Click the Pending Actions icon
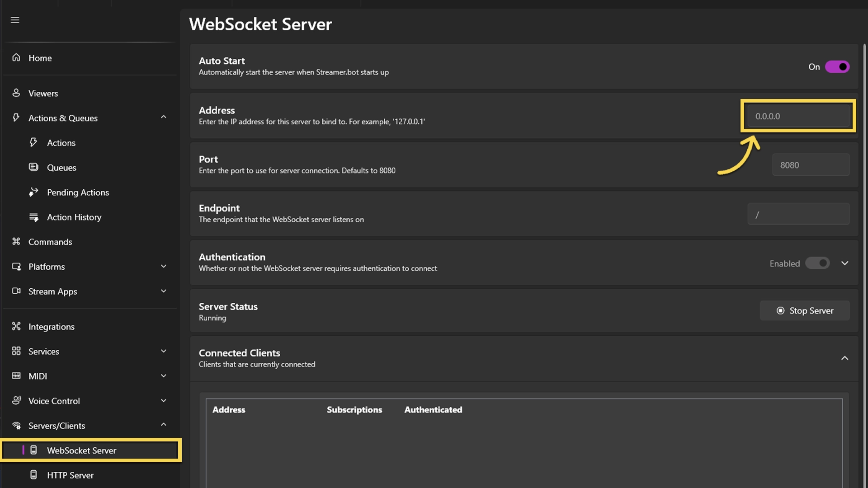The image size is (868, 488). pyautogui.click(x=33, y=192)
